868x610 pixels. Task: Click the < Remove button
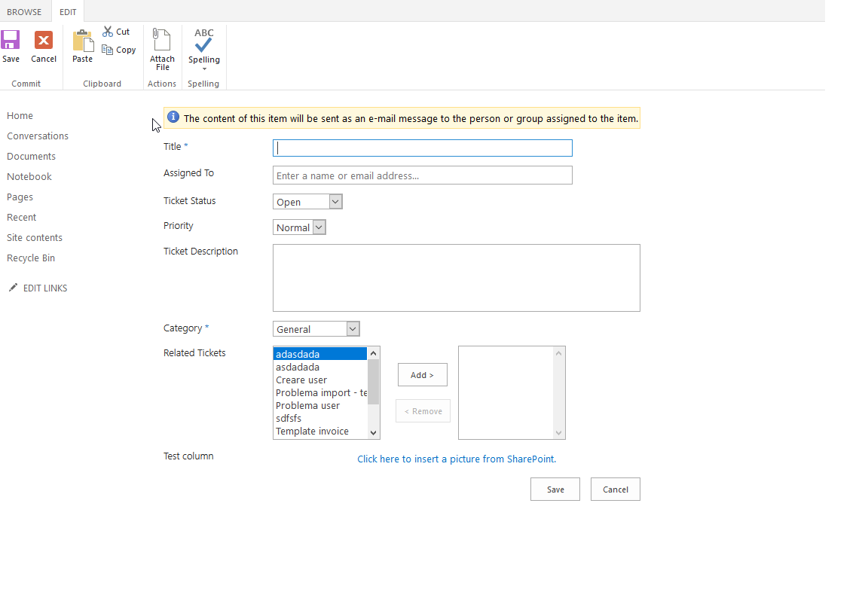click(423, 410)
